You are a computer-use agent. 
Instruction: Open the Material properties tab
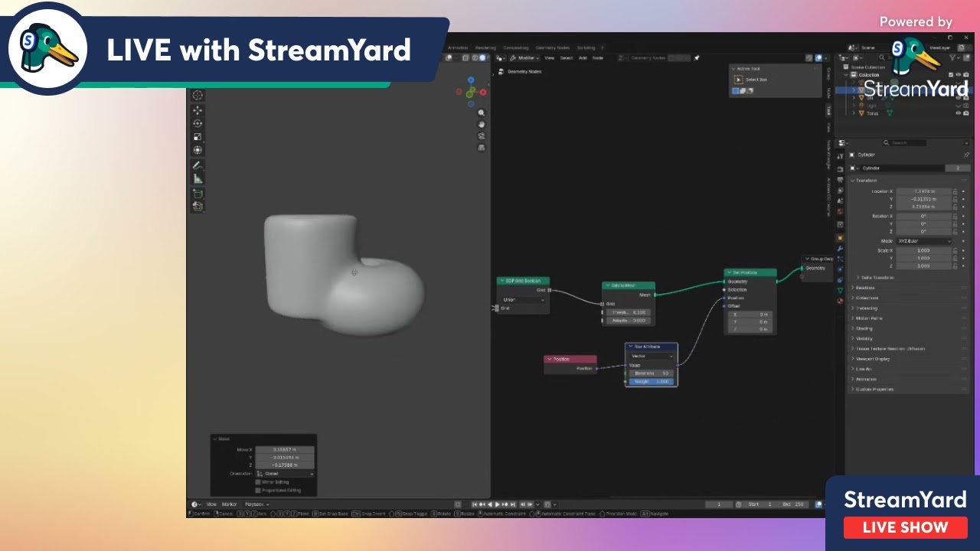(x=840, y=301)
